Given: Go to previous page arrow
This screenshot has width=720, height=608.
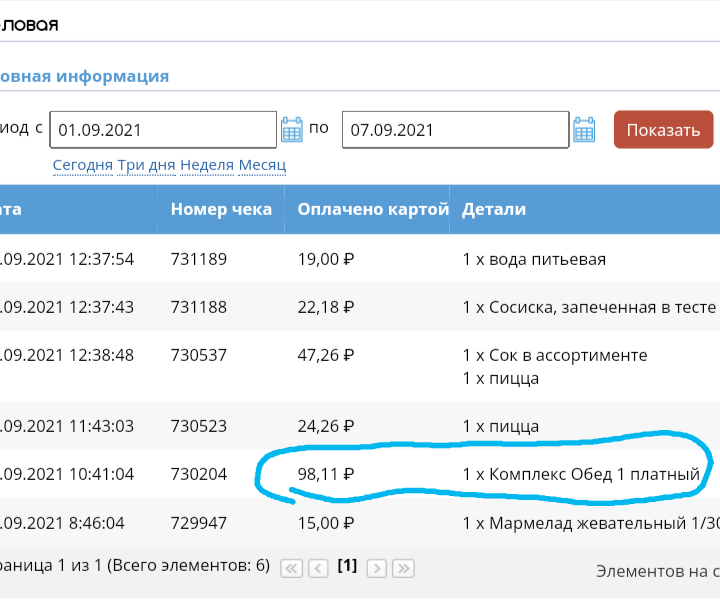Looking at the screenshot, I should click(318, 569).
